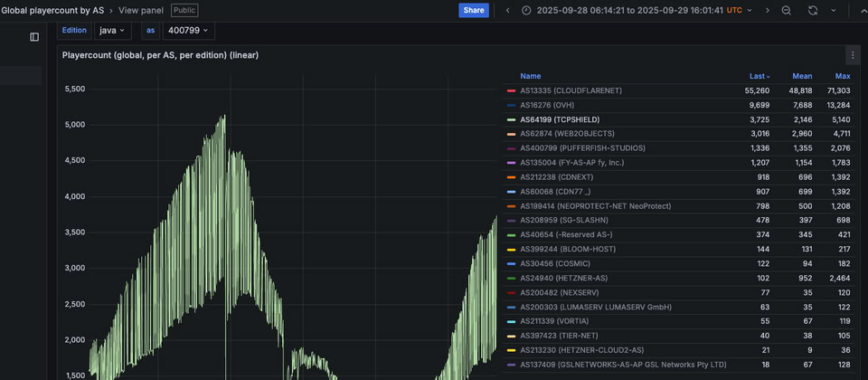
Task: Expand the refresh interval dropdown arrow
Action: [x=832, y=10]
